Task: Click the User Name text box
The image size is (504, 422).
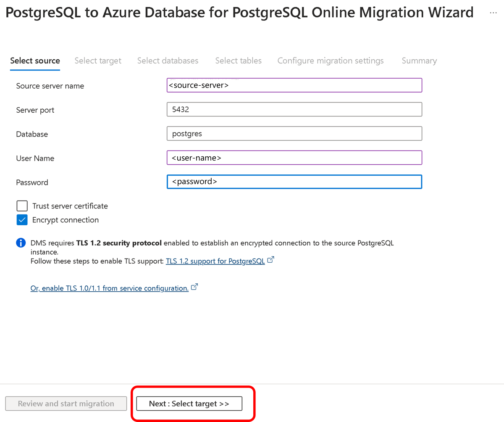Action: coord(294,158)
